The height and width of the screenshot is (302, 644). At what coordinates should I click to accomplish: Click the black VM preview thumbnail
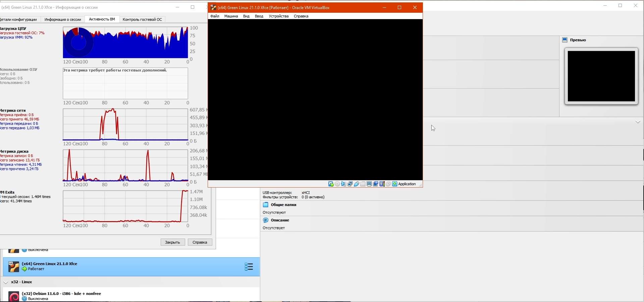[601, 76]
